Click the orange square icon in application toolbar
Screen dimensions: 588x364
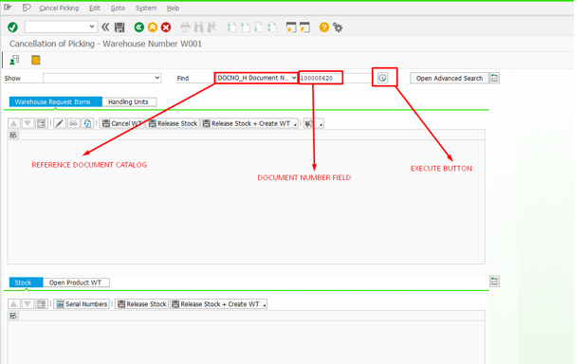(36, 60)
